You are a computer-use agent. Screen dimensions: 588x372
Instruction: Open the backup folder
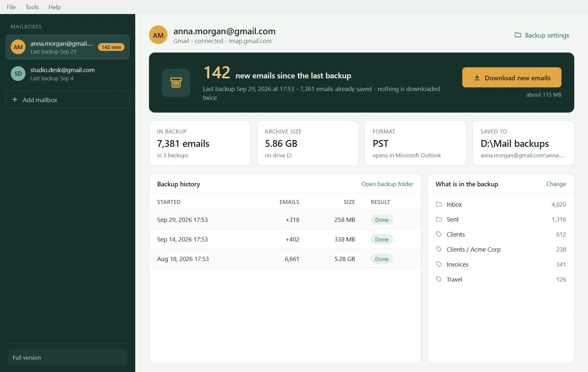(387, 184)
